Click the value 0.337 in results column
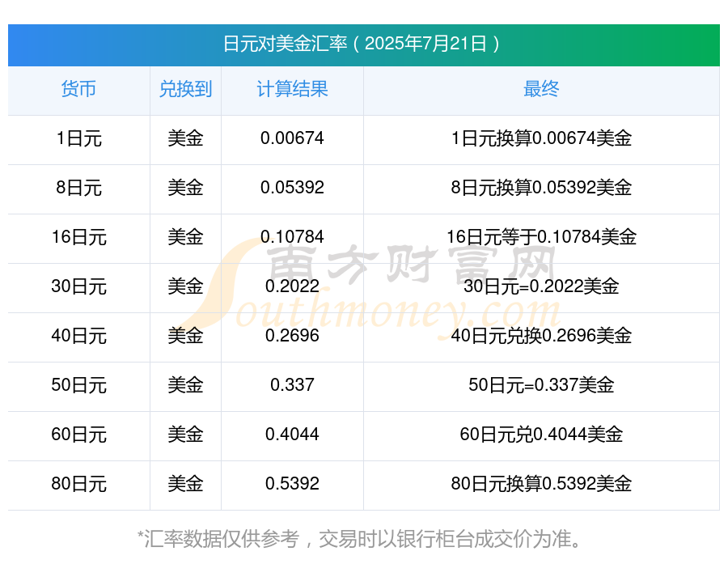Viewport: 728px width, 564px height. coord(292,384)
